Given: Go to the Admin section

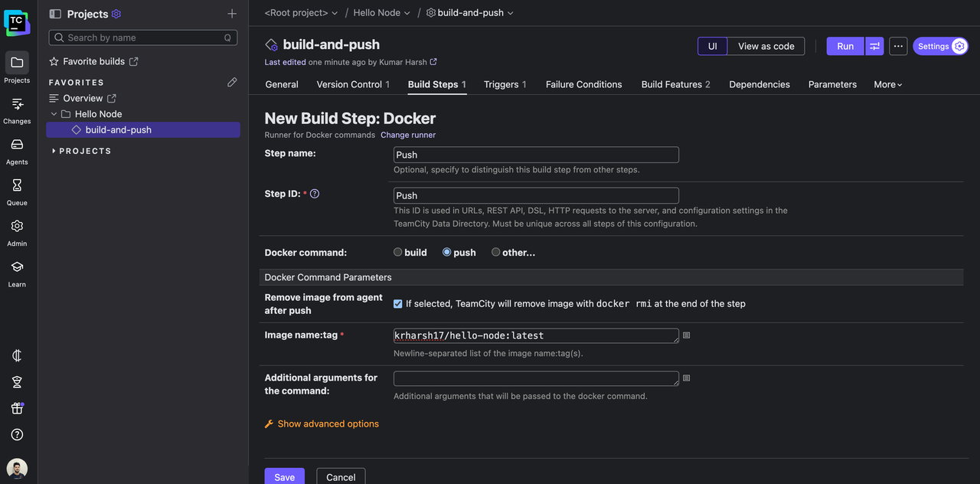Looking at the screenshot, I should point(17,232).
